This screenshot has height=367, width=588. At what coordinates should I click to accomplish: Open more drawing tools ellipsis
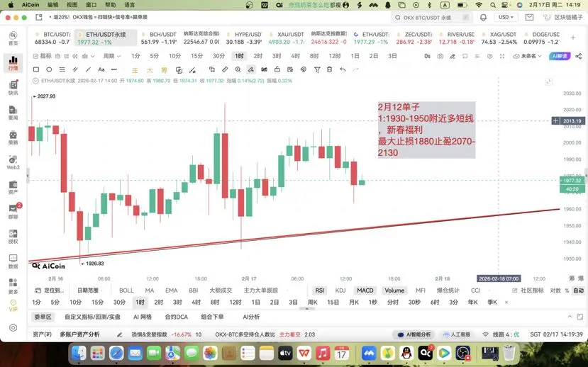pyautogui.click(x=114, y=69)
